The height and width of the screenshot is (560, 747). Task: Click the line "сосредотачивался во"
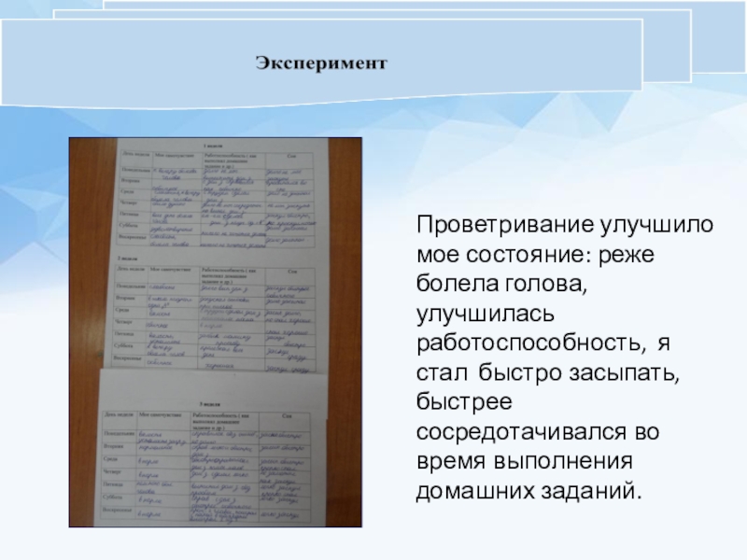[538, 432]
